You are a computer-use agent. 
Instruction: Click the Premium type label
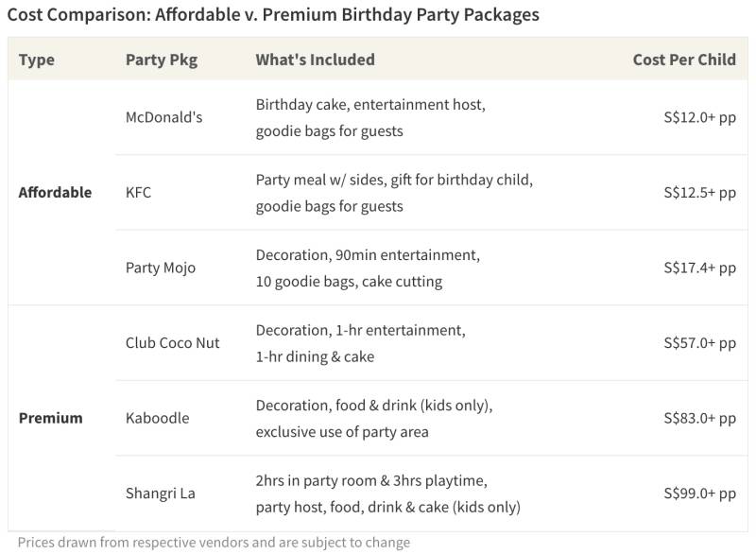tap(50, 418)
